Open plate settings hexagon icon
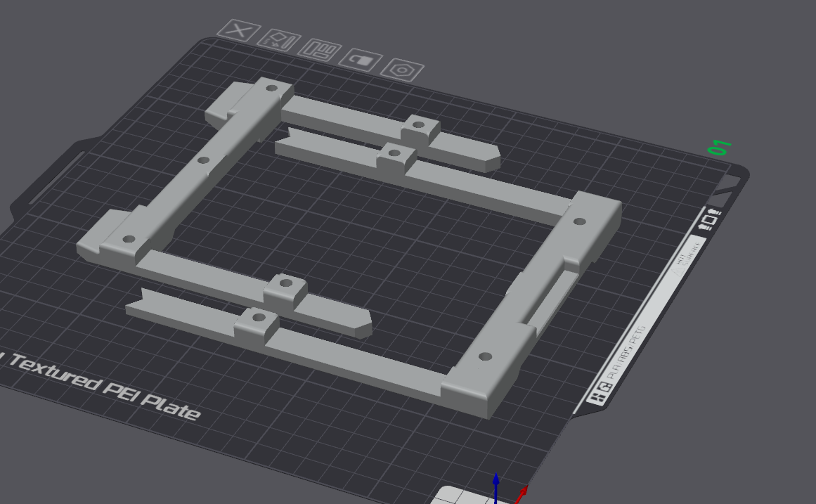816x504 pixels. coord(402,70)
